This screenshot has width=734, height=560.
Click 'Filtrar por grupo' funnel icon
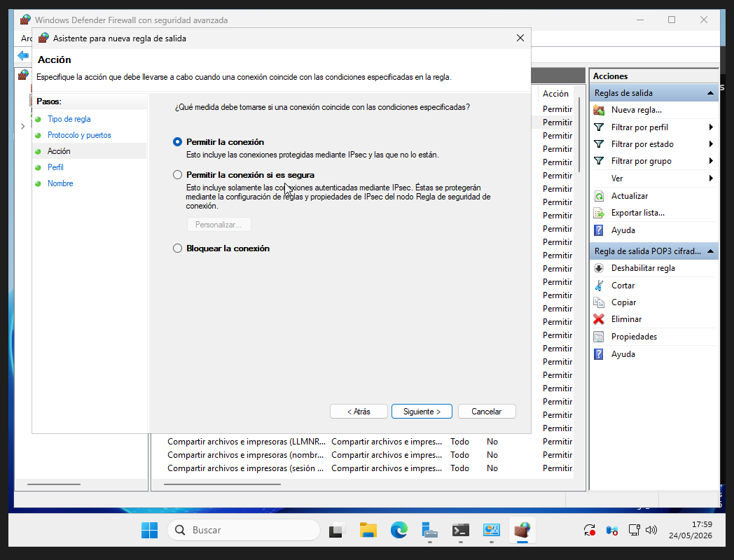[x=599, y=161]
